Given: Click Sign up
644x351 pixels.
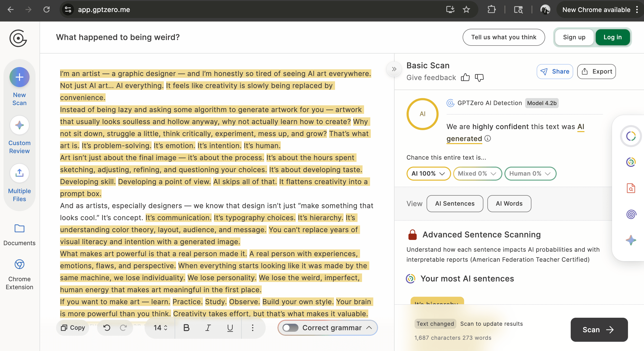Looking at the screenshot, I should point(574,37).
